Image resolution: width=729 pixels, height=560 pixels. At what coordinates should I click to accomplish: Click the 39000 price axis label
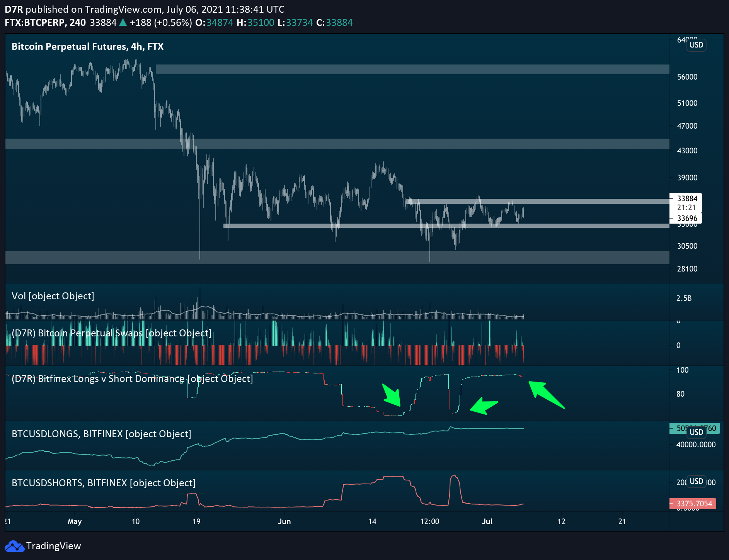pyautogui.click(x=687, y=178)
